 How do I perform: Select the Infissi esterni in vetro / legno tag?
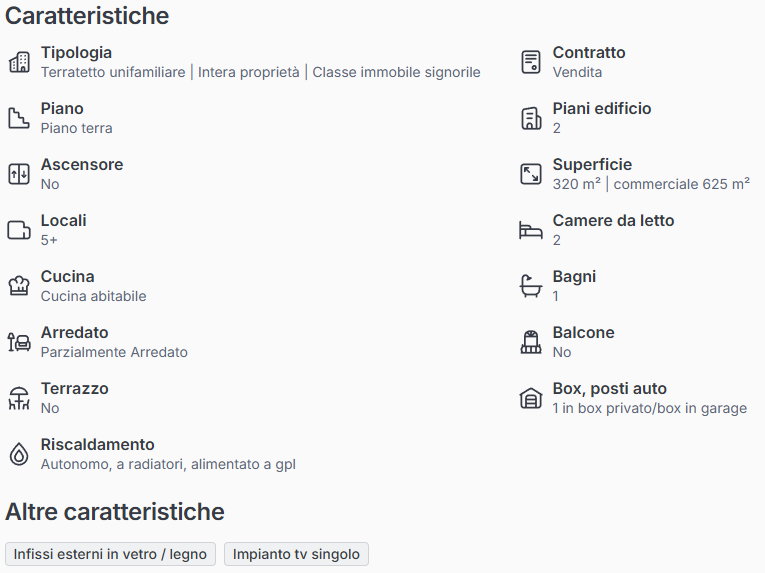coord(110,554)
